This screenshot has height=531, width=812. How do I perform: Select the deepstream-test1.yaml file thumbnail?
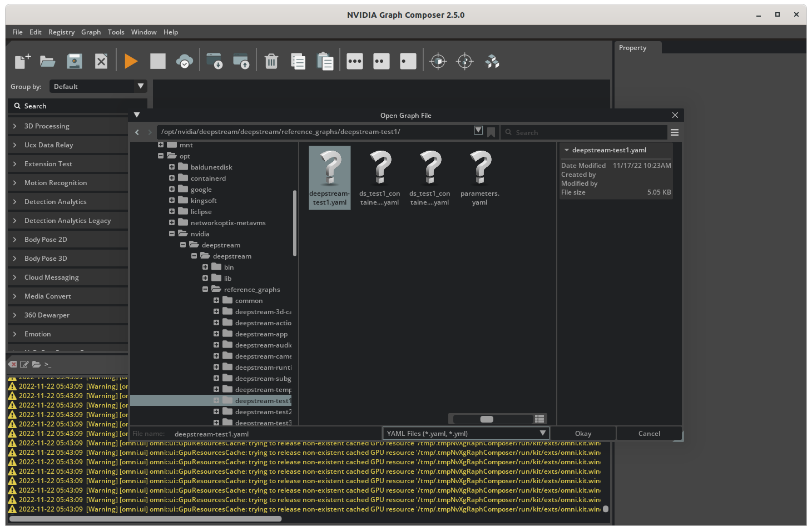(330, 178)
